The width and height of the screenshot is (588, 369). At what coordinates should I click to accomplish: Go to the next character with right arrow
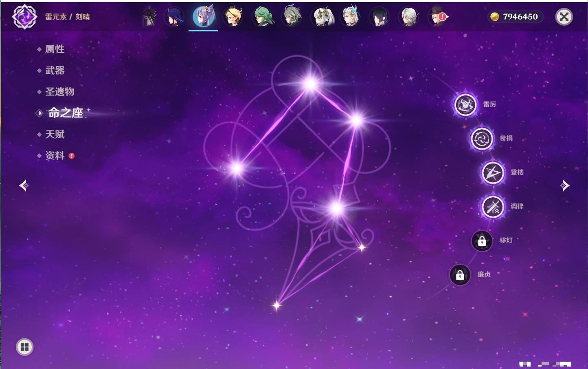pos(565,186)
